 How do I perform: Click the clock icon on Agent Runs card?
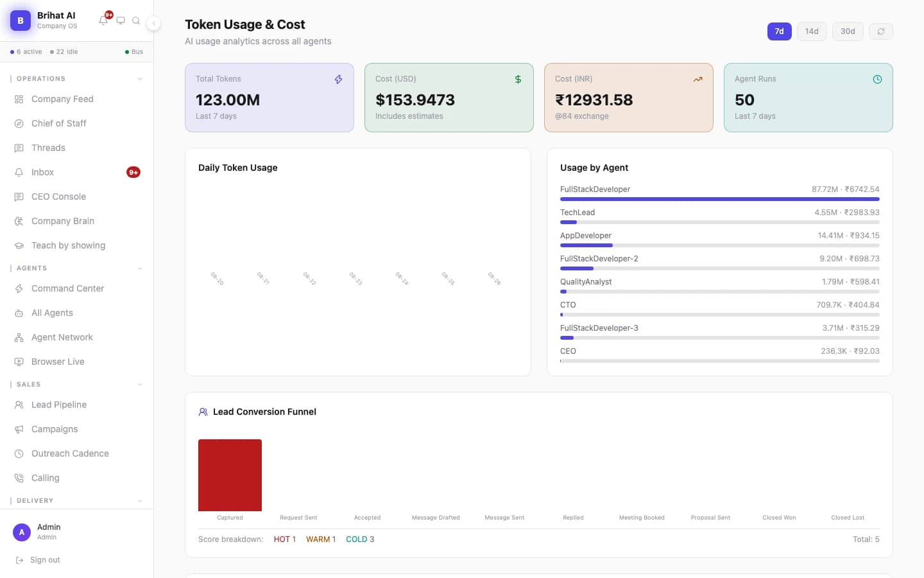(877, 80)
